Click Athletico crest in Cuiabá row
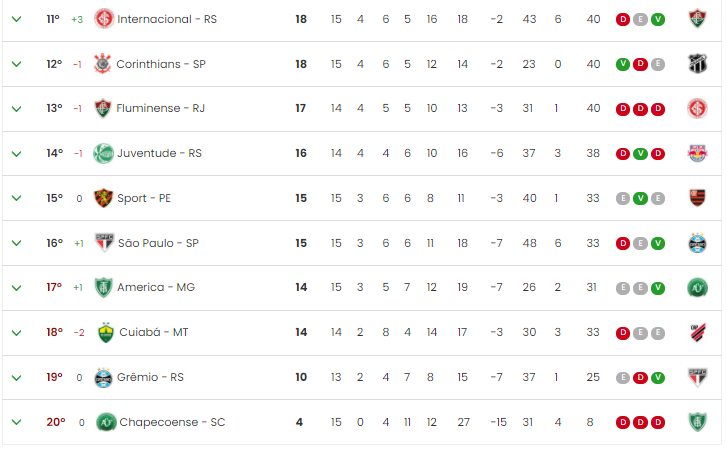The height and width of the screenshot is (451, 726). 697,332
